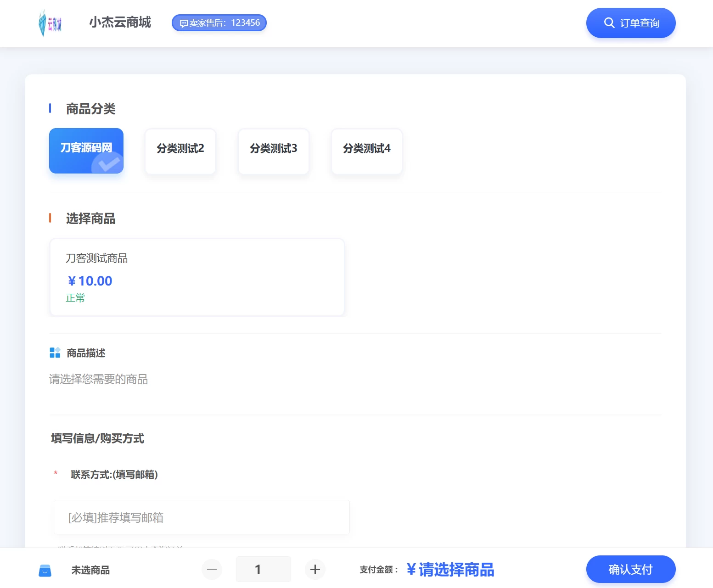Click the 确认支付 payment button
This screenshot has height=588, width=713.
tap(630, 569)
